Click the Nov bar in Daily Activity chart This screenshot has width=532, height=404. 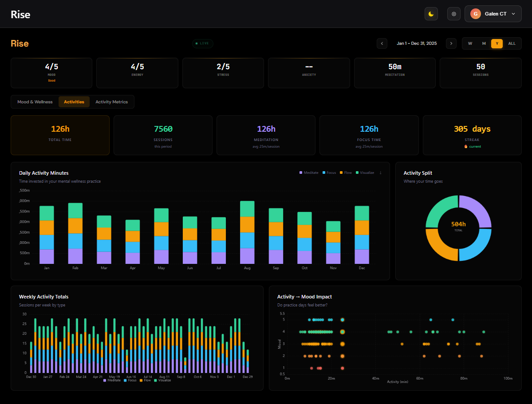333,243
